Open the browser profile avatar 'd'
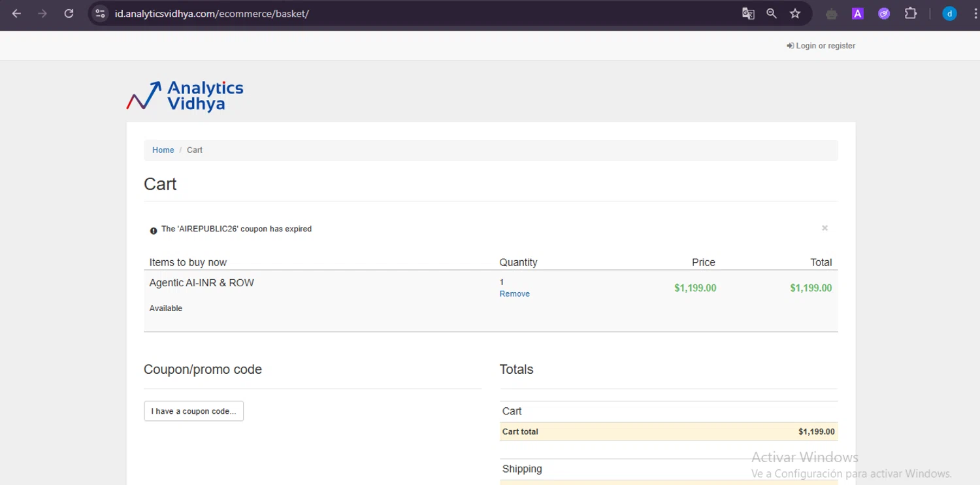Image resolution: width=980 pixels, height=485 pixels. point(949,14)
